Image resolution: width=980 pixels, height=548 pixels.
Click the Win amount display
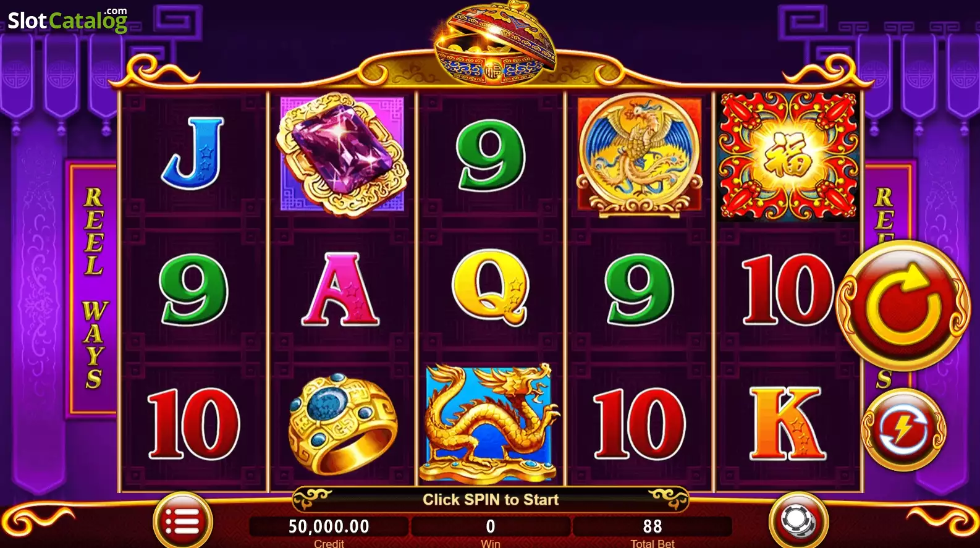(491, 526)
